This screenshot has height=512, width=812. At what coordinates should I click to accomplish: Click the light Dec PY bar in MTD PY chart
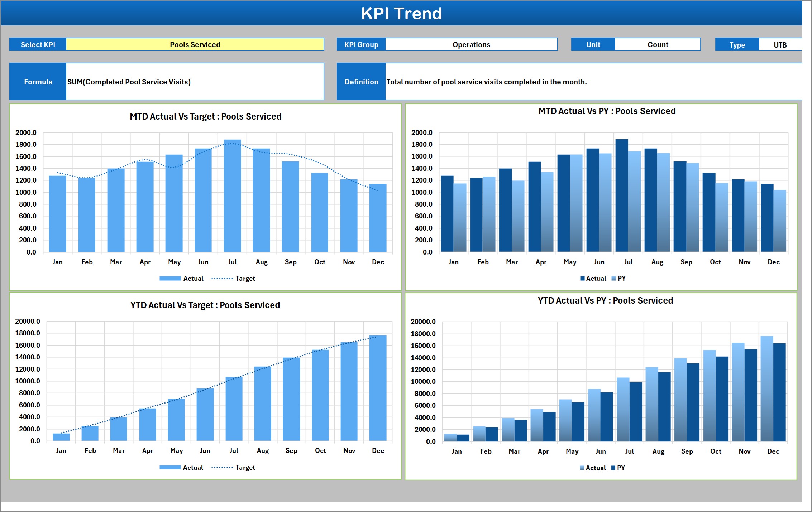pyautogui.click(x=780, y=221)
